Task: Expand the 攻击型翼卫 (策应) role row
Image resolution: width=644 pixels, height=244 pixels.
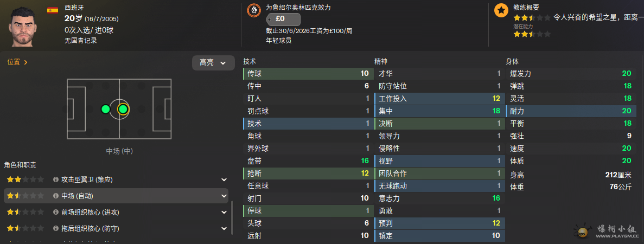Action: pos(224,179)
